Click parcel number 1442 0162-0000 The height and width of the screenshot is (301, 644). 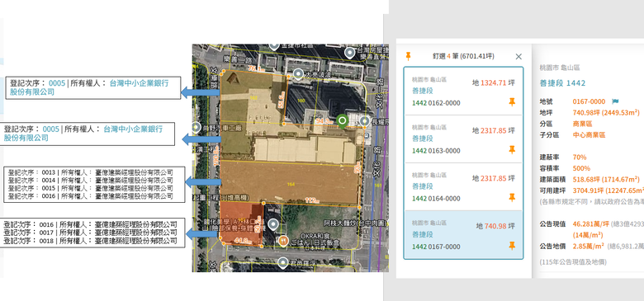pos(436,103)
